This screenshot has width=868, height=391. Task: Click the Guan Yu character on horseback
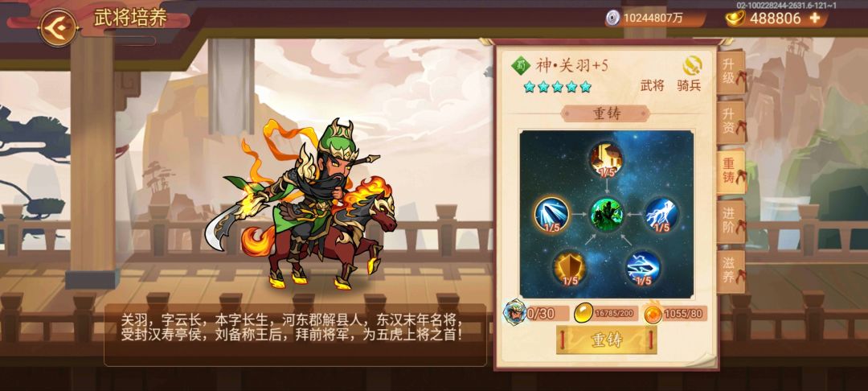click(x=301, y=204)
